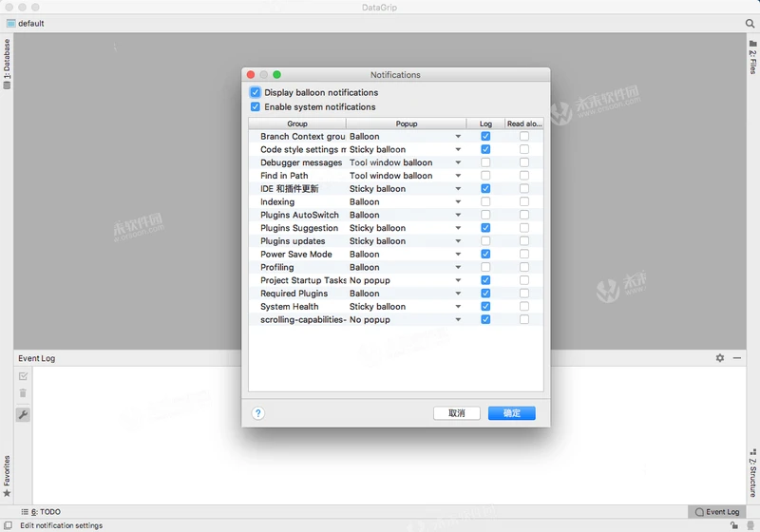Uncheck Log for Power Save Mode
The height and width of the screenshot is (532, 760).
(x=485, y=254)
